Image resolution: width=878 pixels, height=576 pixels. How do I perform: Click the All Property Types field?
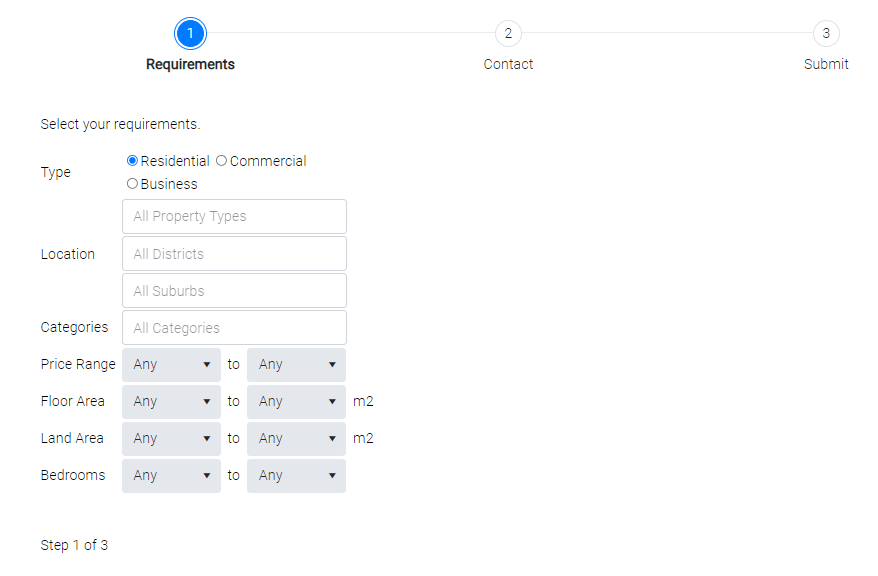[234, 216]
